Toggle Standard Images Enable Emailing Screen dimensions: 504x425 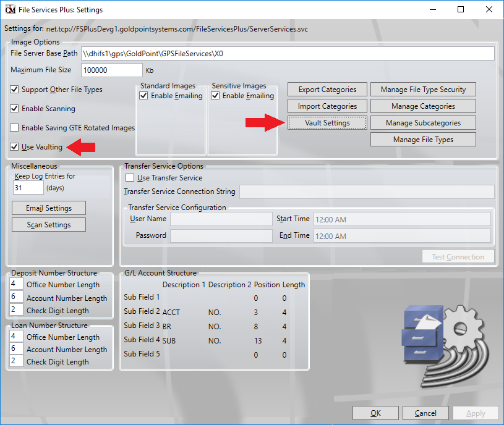click(x=143, y=96)
